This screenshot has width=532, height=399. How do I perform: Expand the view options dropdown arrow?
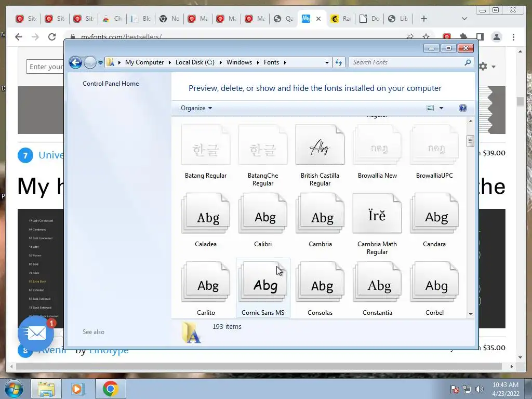441,108
